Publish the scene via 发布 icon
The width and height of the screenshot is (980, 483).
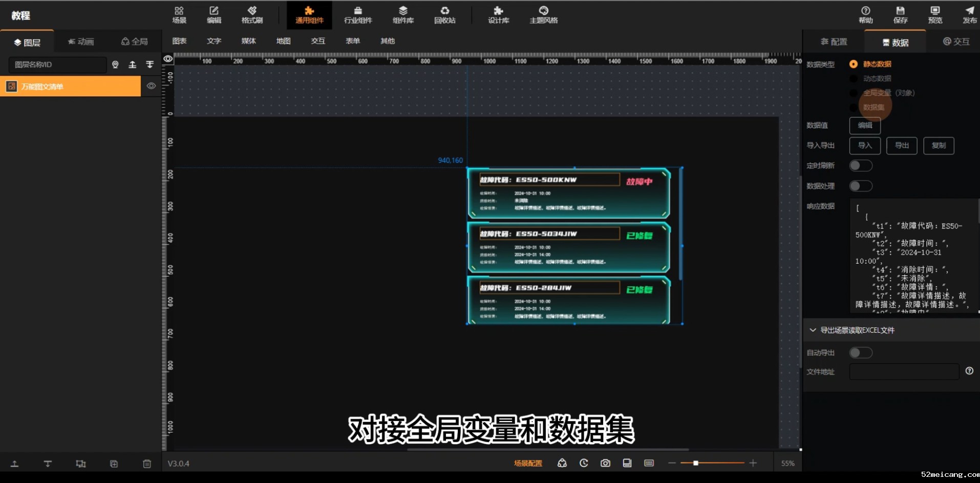click(969, 15)
